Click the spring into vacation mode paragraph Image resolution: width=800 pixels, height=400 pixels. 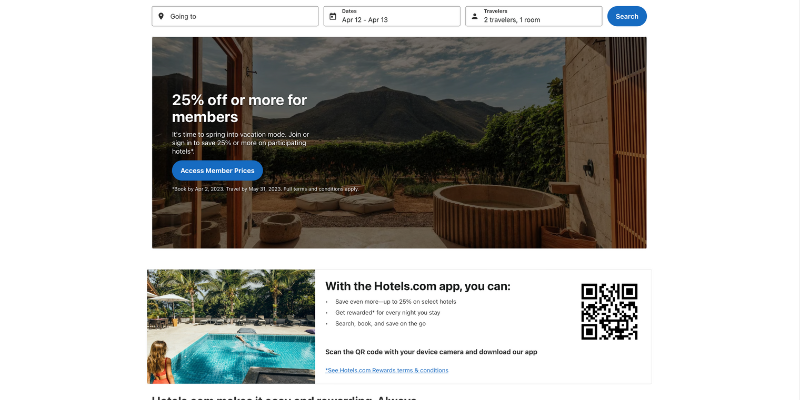pyautogui.click(x=241, y=143)
